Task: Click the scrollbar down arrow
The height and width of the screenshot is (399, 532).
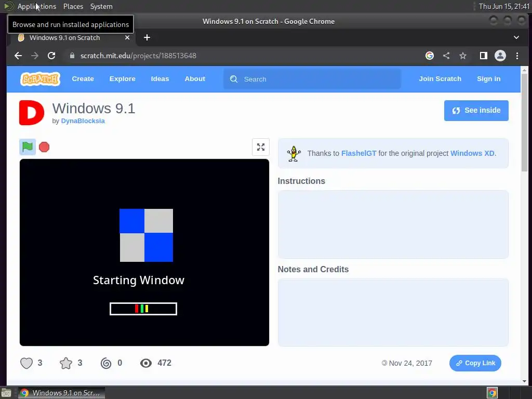Action: coord(524,381)
